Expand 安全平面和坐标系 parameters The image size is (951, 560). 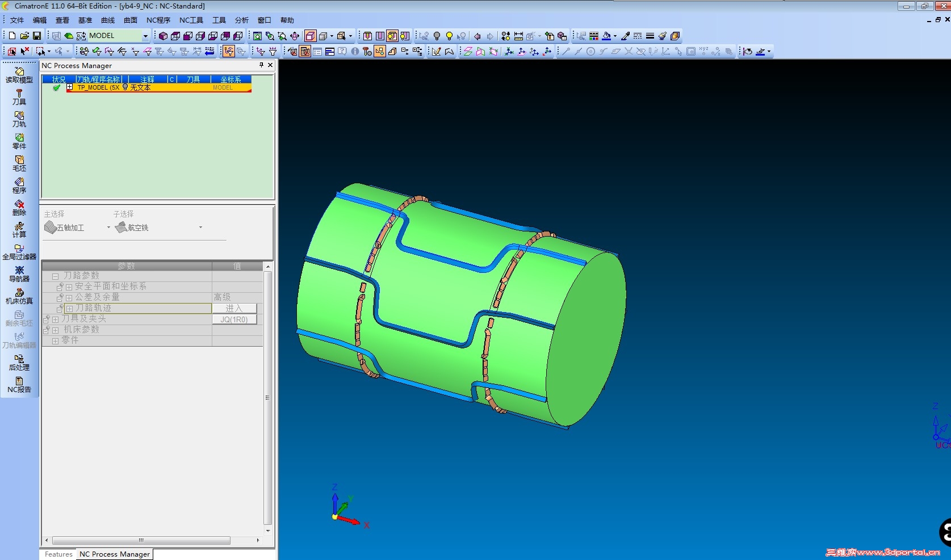69,287
